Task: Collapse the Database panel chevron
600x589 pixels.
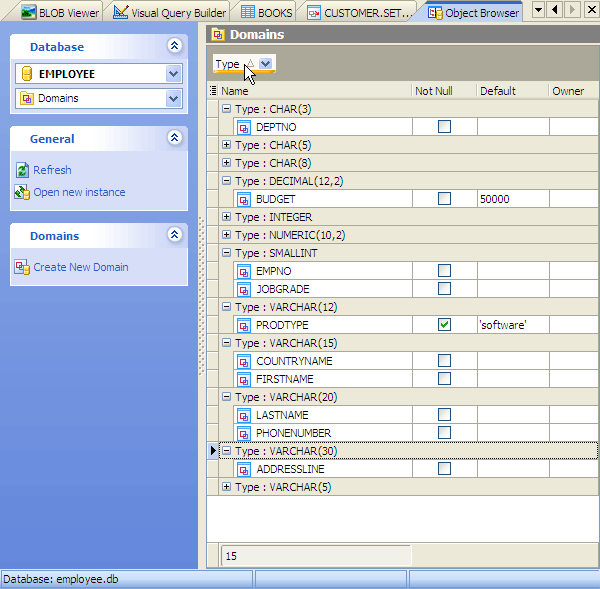Action: 174,46
